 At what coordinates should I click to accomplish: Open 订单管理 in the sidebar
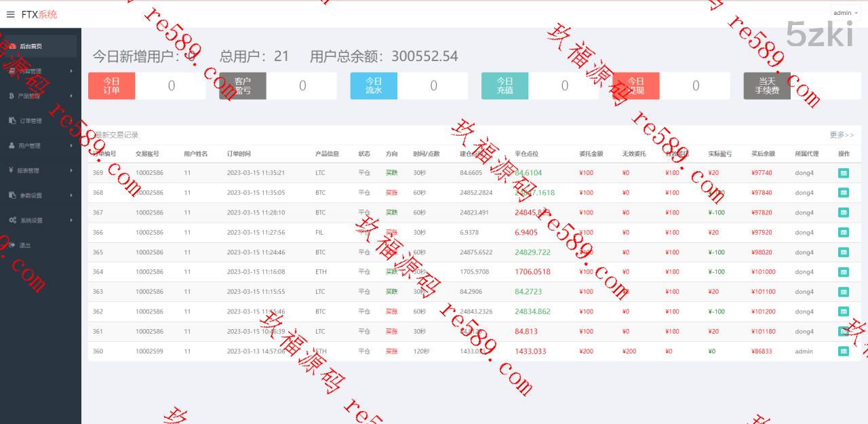(x=31, y=121)
